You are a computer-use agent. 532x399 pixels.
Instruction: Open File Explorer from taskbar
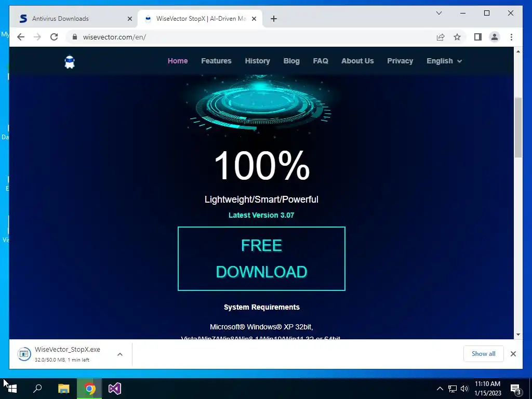point(63,389)
